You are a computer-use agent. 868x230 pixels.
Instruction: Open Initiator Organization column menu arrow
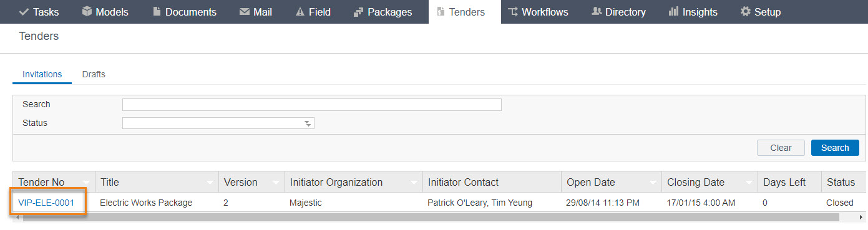(414, 183)
